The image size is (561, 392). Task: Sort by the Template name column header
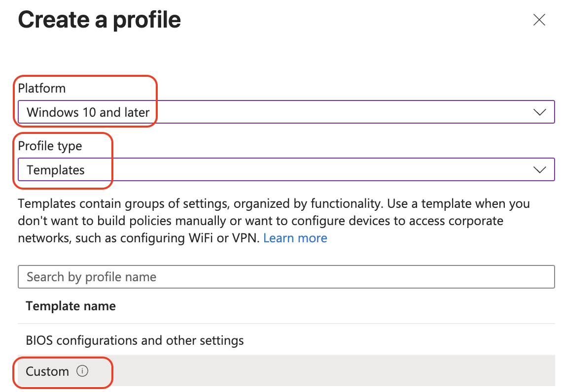tap(71, 306)
